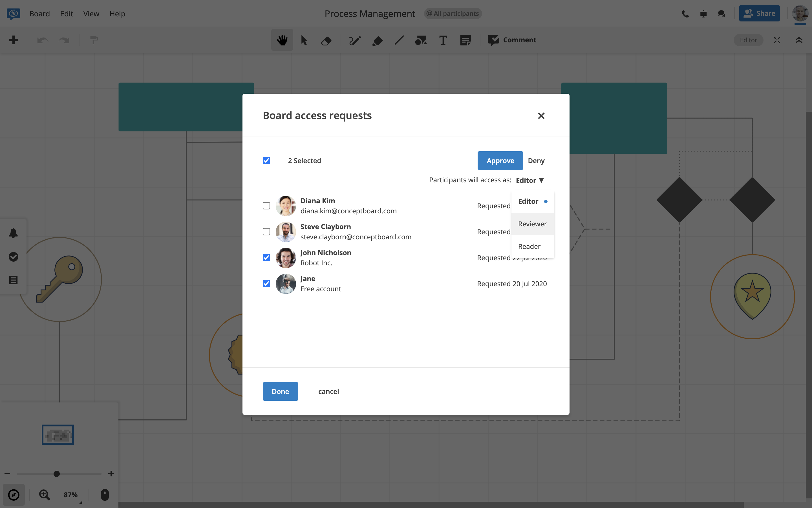Select the highlighter marker tool
Image resolution: width=812 pixels, height=508 pixels.
pos(378,41)
